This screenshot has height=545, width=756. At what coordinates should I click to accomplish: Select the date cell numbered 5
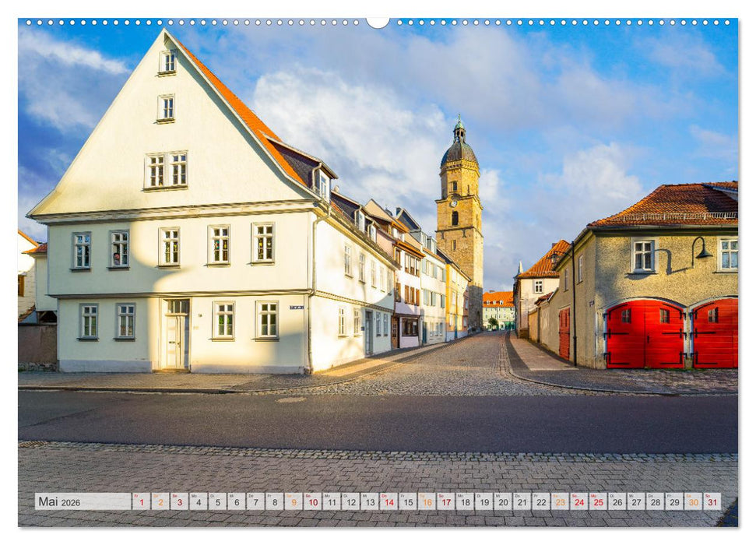point(219,502)
